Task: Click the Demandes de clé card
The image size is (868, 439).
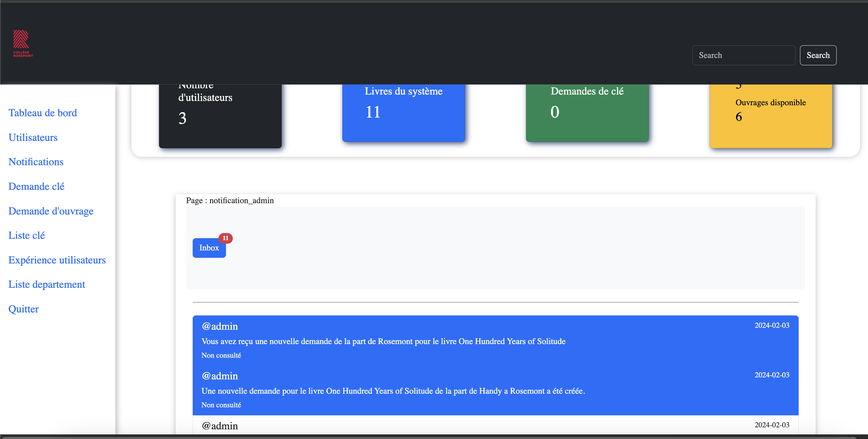Action: 587,113
